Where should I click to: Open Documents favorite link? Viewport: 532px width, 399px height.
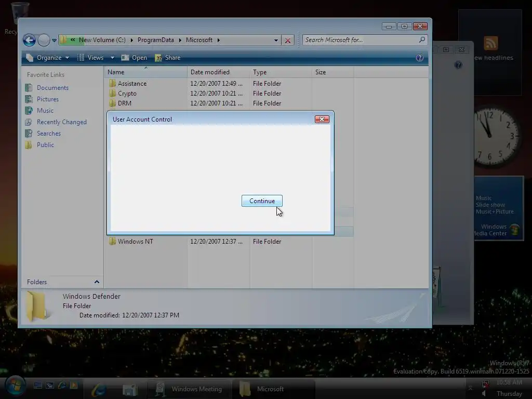[x=52, y=87]
